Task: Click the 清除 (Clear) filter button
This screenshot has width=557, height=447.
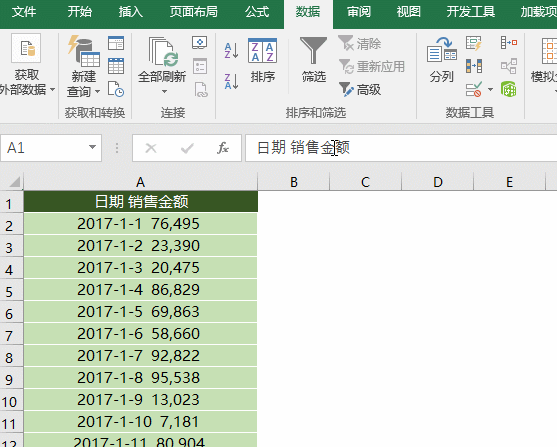Action: coord(359,44)
